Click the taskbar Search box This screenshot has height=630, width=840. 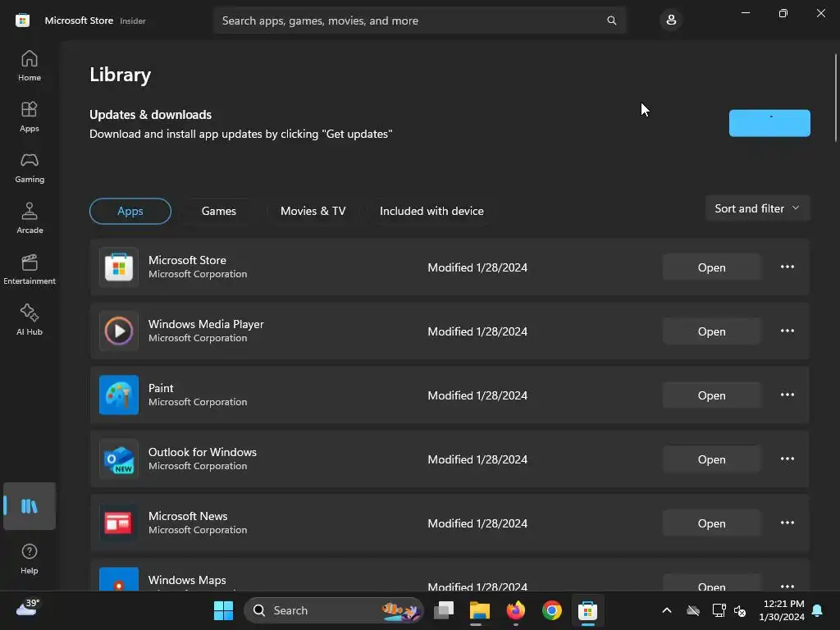tap(333, 610)
